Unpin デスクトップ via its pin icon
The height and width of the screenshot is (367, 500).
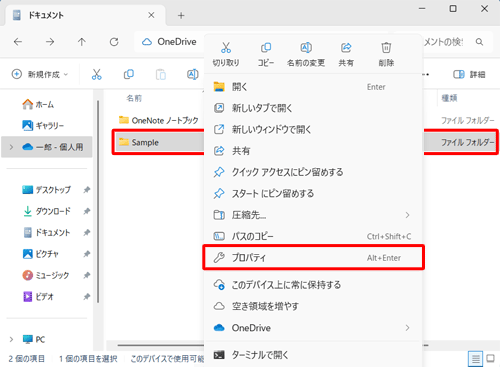point(87,190)
